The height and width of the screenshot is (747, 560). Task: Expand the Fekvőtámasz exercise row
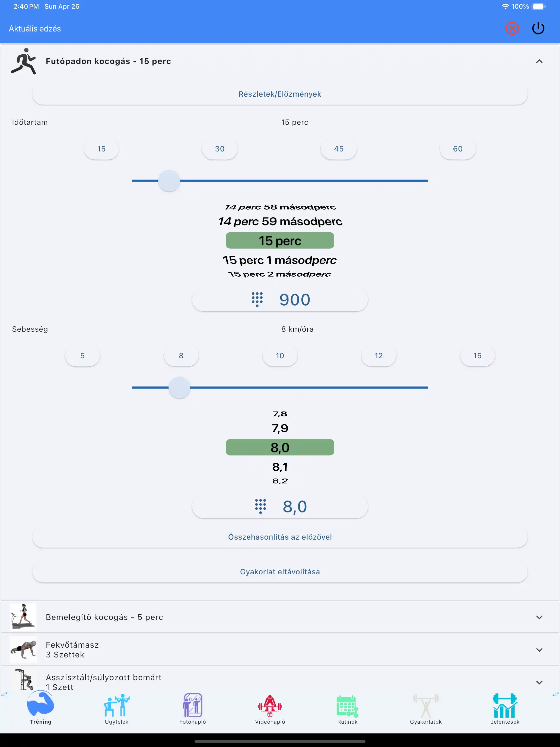click(x=539, y=650)
